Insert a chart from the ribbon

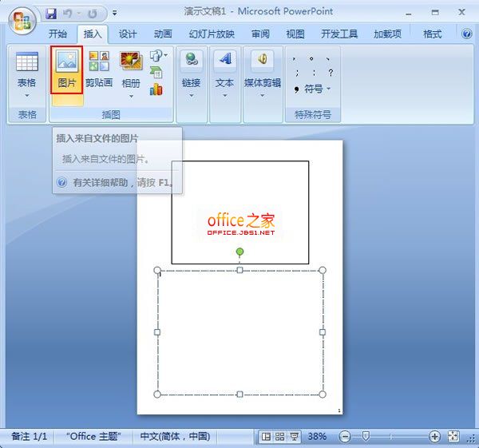(x=156, y=89)
